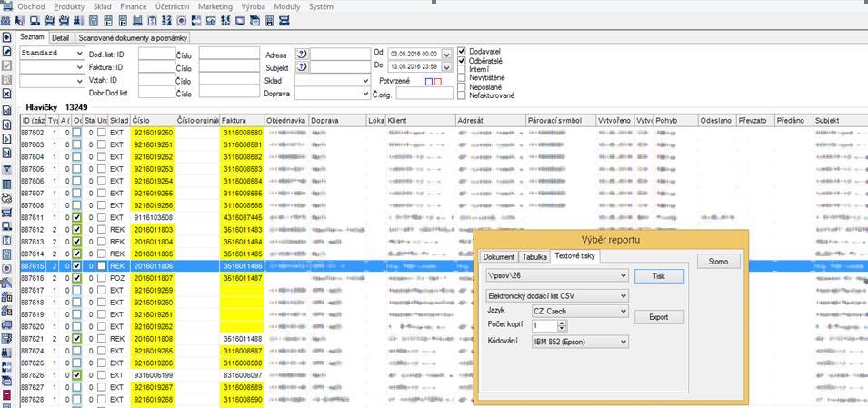This screenshot has width=868, height=408.
Task: Switch to the Tabulka tab in Výběr reportu
Action: [534, 257]
